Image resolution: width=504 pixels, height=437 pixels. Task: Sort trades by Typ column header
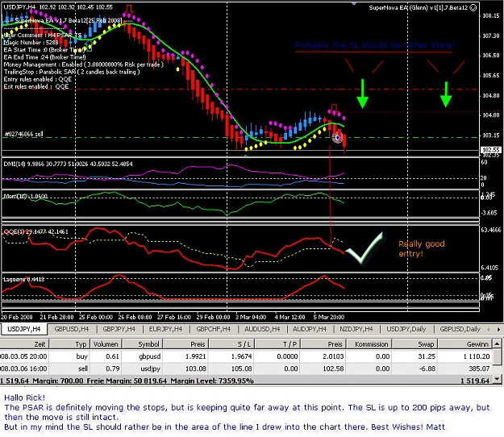pos(69,344)
